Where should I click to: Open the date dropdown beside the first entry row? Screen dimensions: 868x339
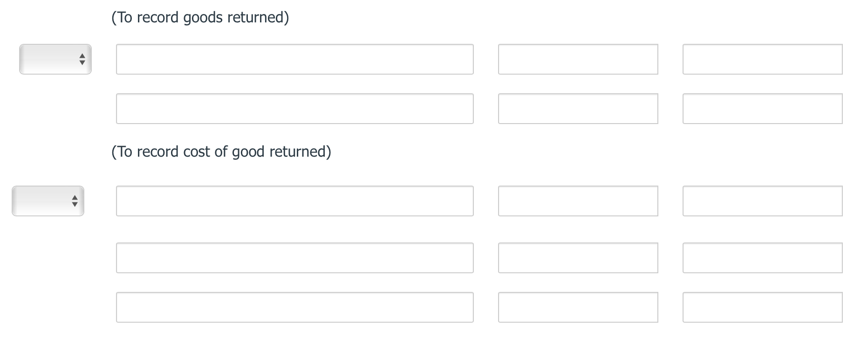click(55, 59)
